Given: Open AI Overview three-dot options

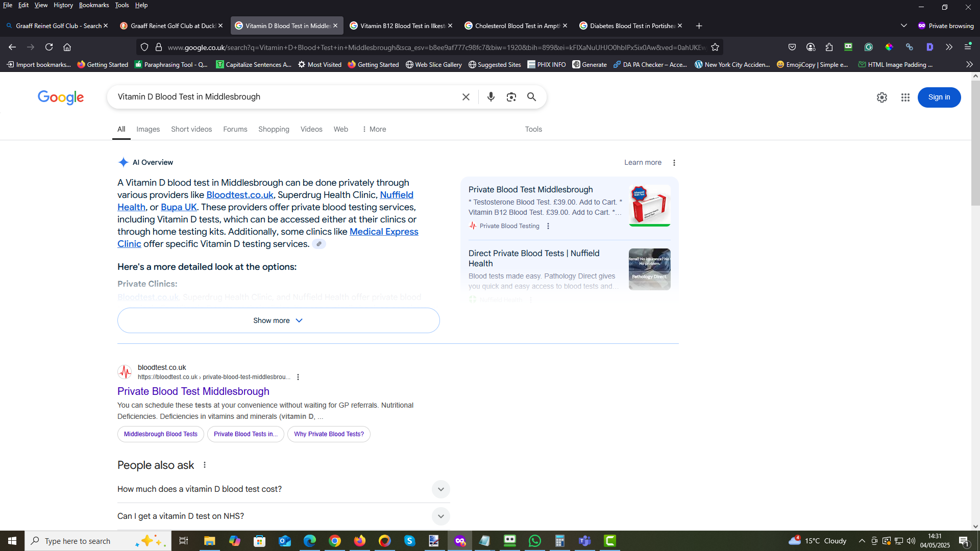Looking at the screenshot, I should pyautogui.click(x=674, y=163).
